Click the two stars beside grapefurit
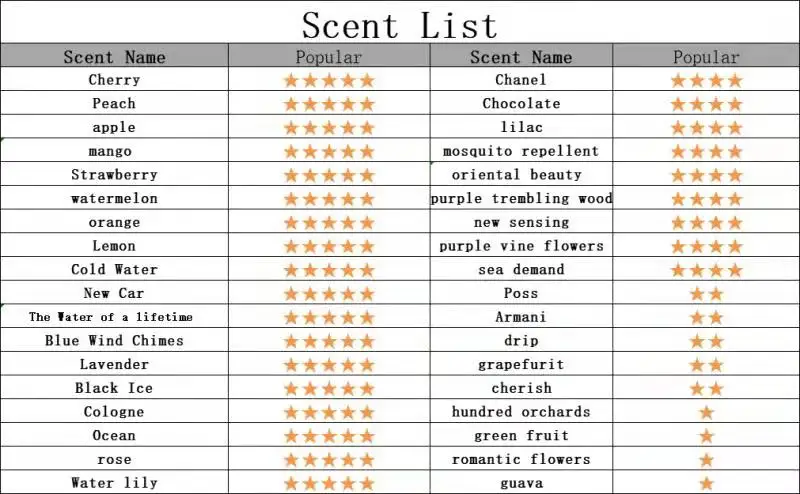 tap(706, 365)
